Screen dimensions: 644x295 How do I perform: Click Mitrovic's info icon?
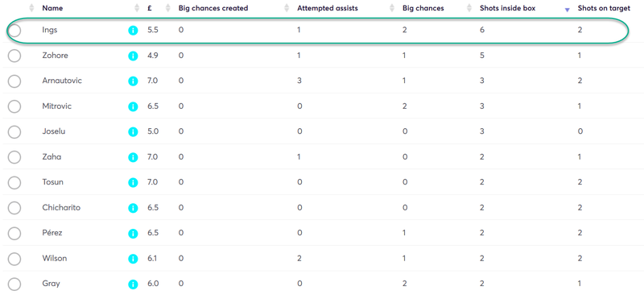[133, 106]
